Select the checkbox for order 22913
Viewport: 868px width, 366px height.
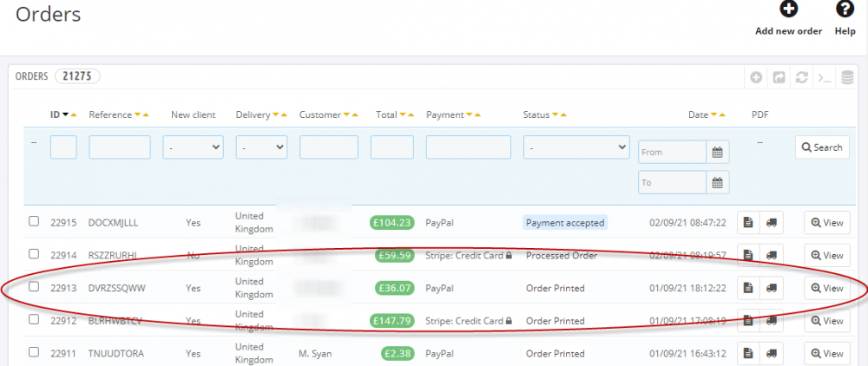click(34, 287)
